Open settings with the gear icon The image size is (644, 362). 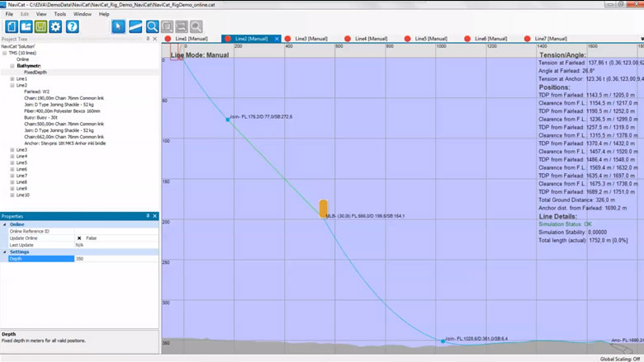click(56, 26)
